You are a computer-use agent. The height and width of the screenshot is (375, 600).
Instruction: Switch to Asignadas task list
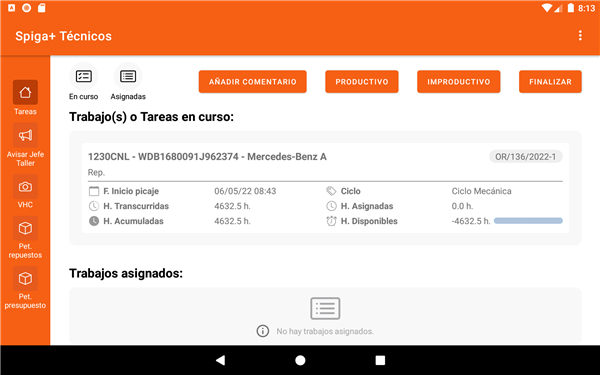click(x=128, y=76)
